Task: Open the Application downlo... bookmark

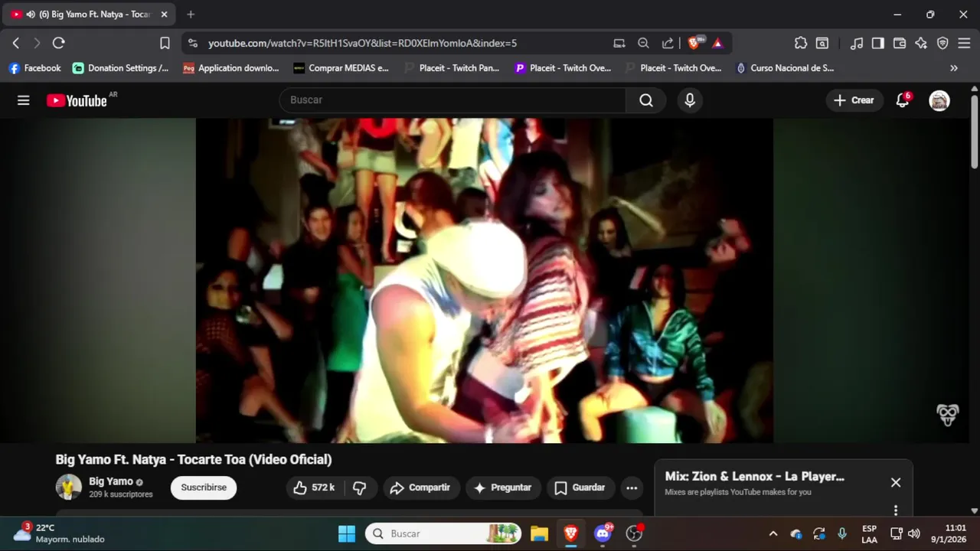Action: 231,68
